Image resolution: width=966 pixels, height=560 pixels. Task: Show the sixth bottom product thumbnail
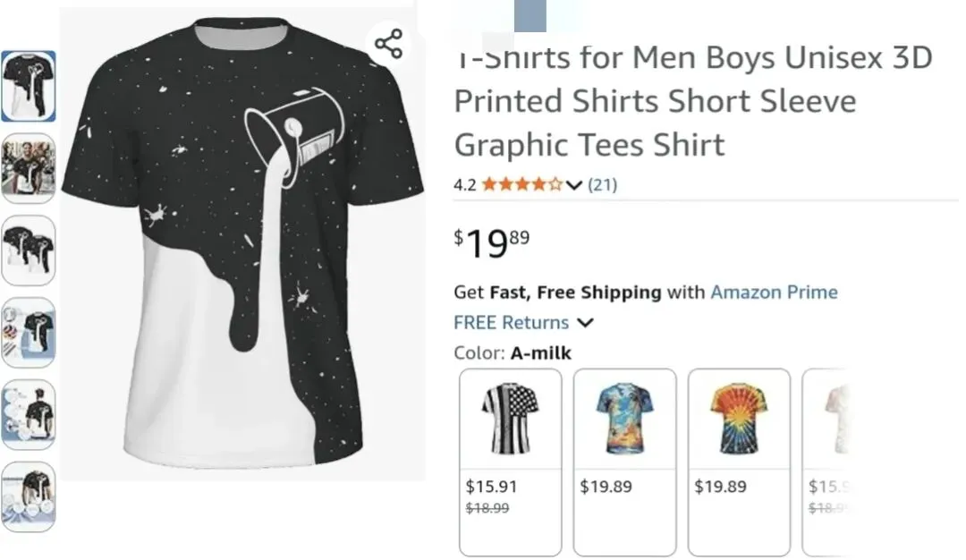29,496
